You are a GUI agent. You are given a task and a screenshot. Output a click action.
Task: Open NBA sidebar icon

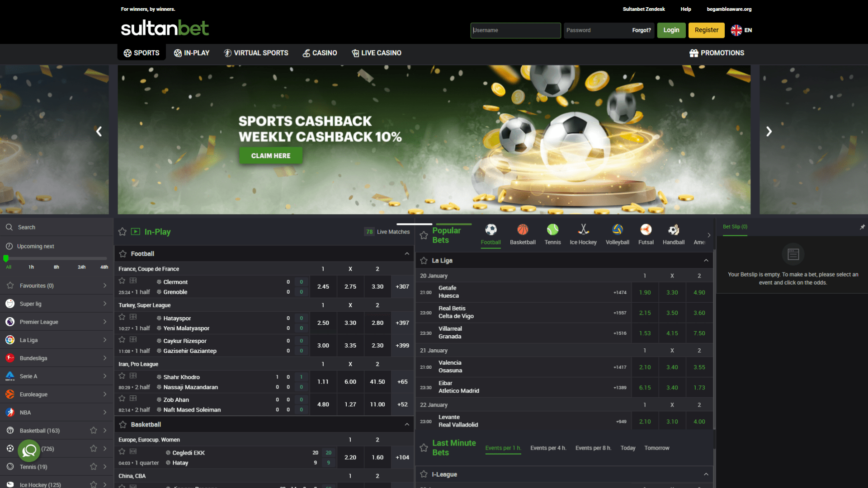click(x=10, y=412)
